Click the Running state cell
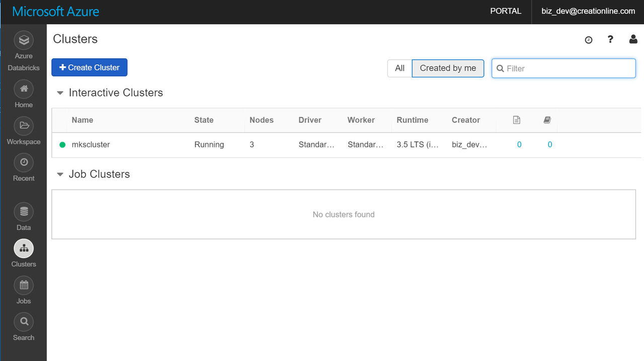The height and width of the screenshot is (361, 644). coord(209,145)
